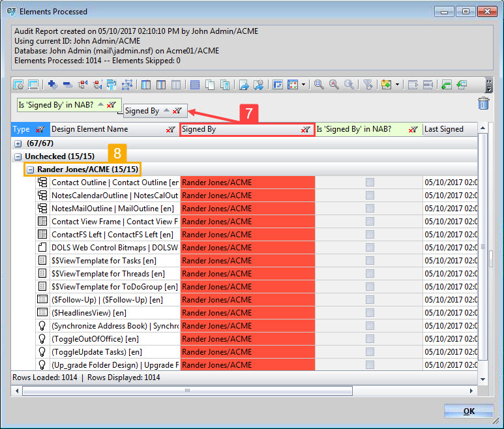This screenshot has height=429, width=504.
Task: Collapse the Rander Jones/ACME group
Action: coord(31,170)
